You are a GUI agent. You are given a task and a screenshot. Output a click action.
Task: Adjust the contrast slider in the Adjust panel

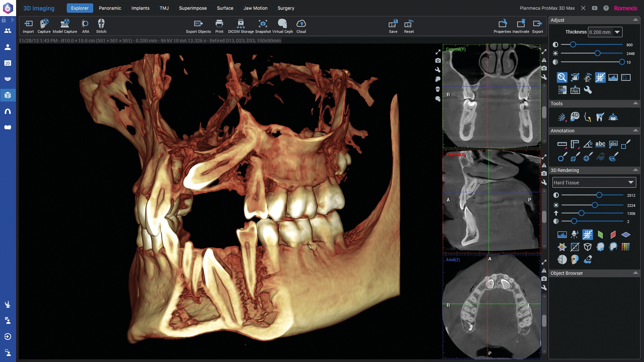573,44
